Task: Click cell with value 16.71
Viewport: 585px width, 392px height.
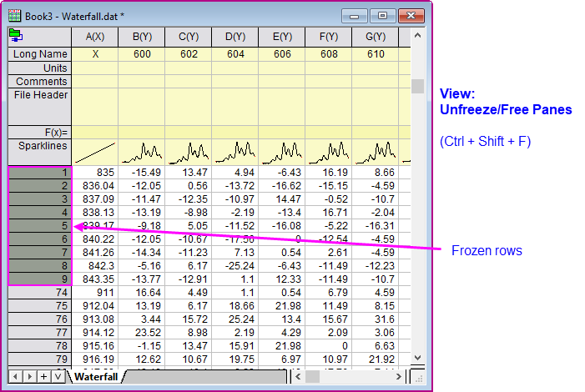Action: [x=328, y=213]
